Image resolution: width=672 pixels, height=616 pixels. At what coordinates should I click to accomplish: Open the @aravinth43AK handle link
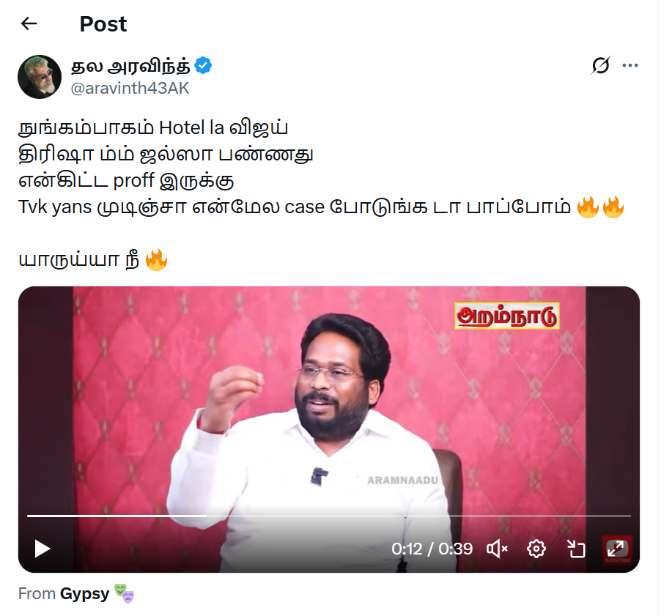130,88
